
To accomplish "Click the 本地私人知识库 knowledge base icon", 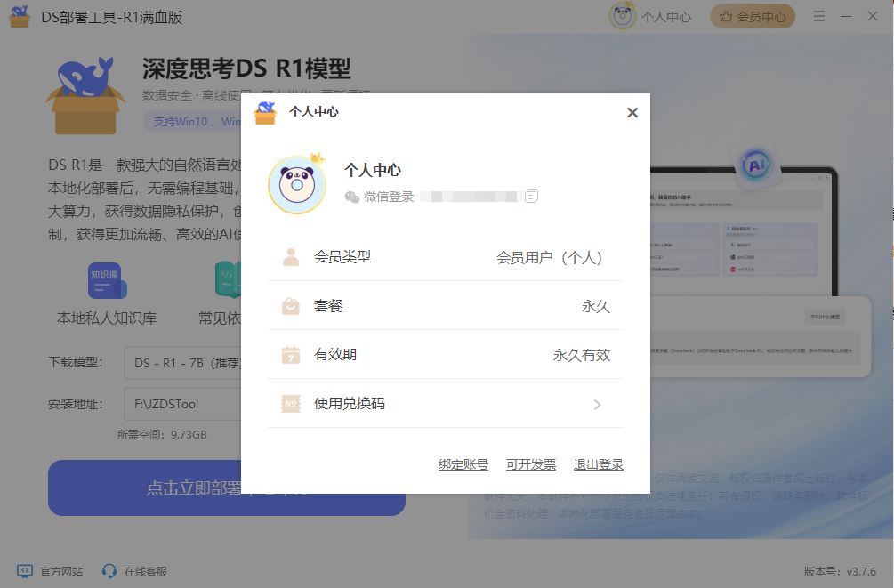I will point(107,280).
